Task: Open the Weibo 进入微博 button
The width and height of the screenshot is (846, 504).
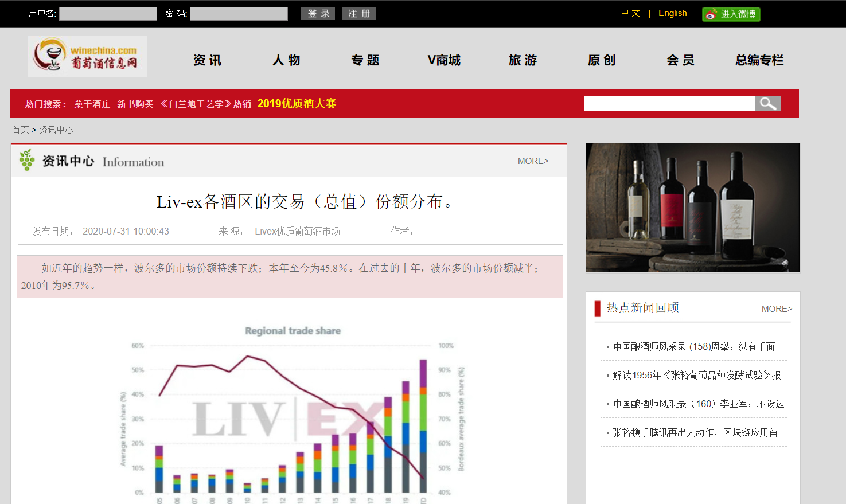Action: (x=731, y=14)
